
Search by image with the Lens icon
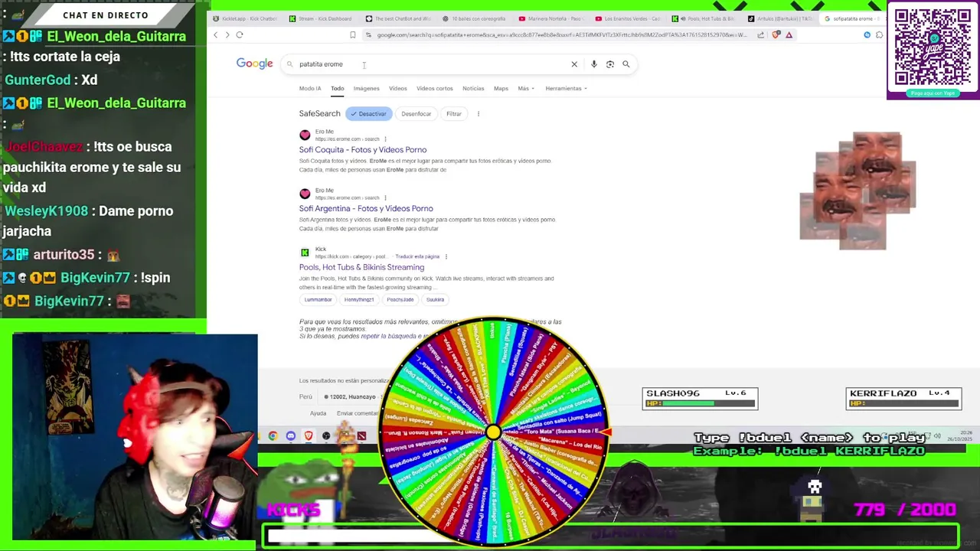[609, 64]
